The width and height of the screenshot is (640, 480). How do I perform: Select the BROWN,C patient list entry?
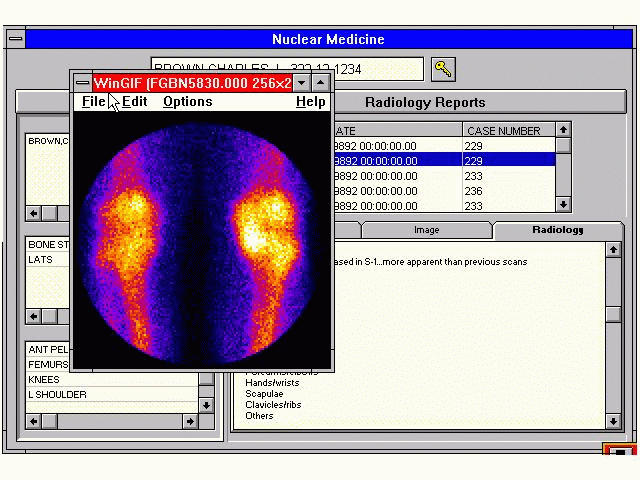pyautogui.click(x=48, y=141)
